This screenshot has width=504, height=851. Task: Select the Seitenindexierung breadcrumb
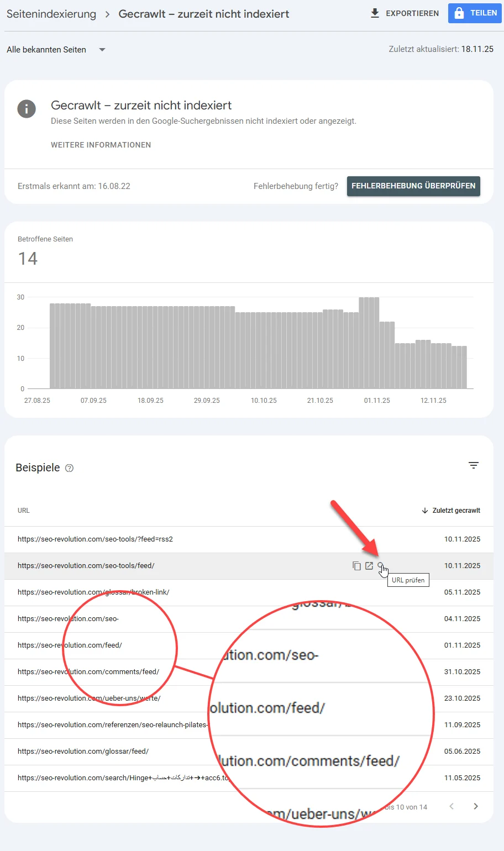[51, 14]
